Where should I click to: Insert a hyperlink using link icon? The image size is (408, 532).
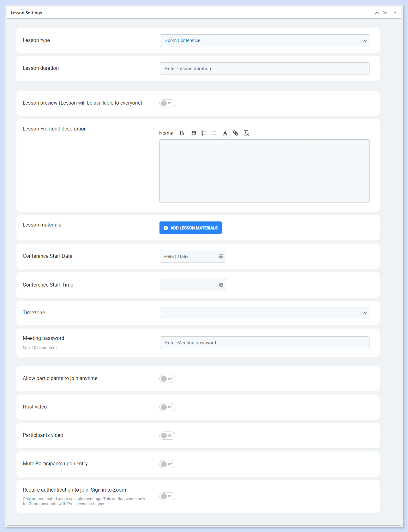click(x=236, y=133)
